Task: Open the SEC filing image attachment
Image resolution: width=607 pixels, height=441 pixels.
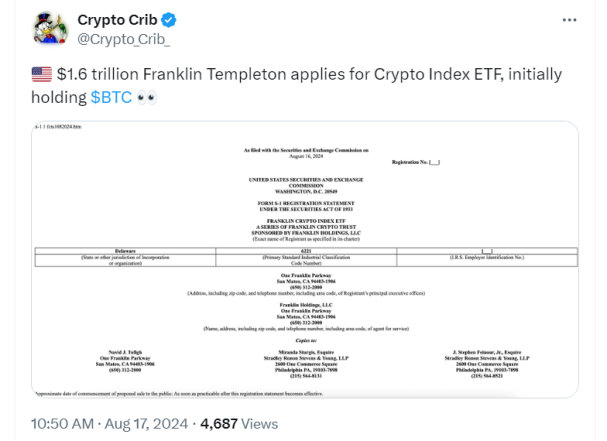Action: point(305,259)
